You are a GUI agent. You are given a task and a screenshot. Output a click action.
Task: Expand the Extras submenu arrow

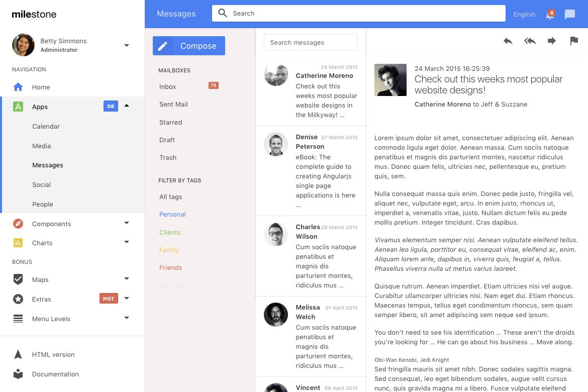click(x=127, y=298)
